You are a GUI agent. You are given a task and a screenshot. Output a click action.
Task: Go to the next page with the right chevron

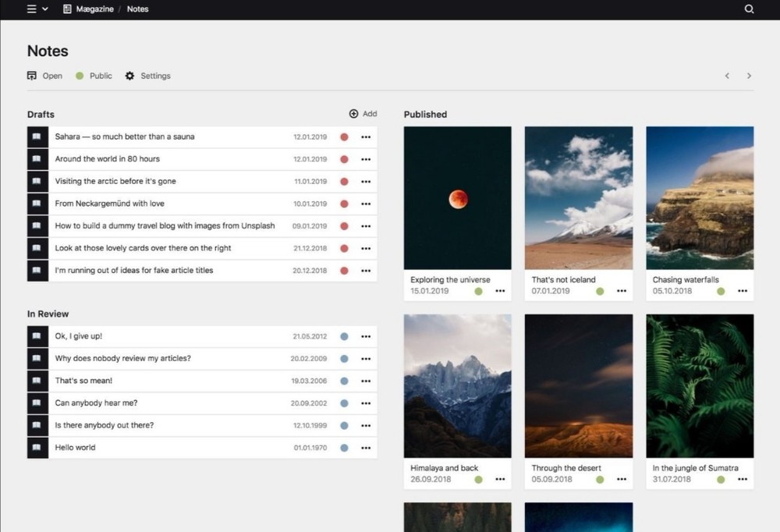(749, 76)
